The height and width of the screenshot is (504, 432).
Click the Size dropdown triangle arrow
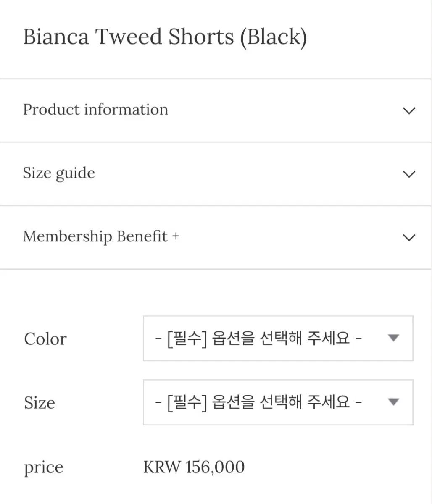(393, 402)
